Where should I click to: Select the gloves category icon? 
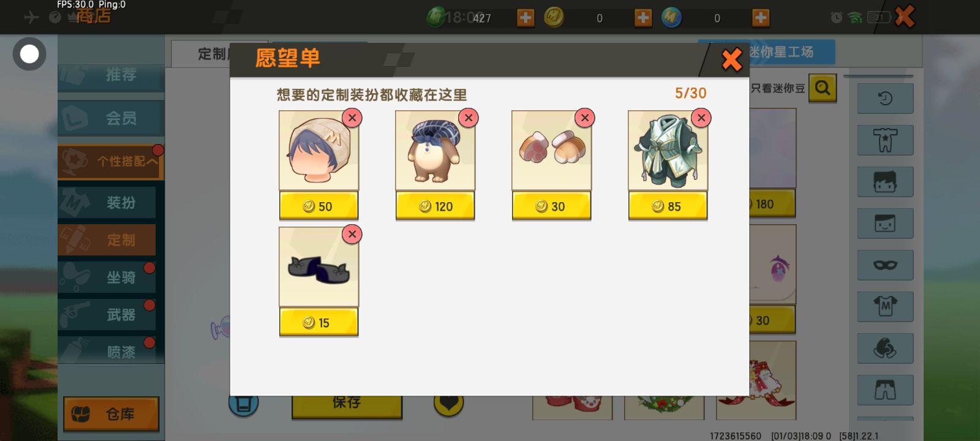[x=885, y=349]
